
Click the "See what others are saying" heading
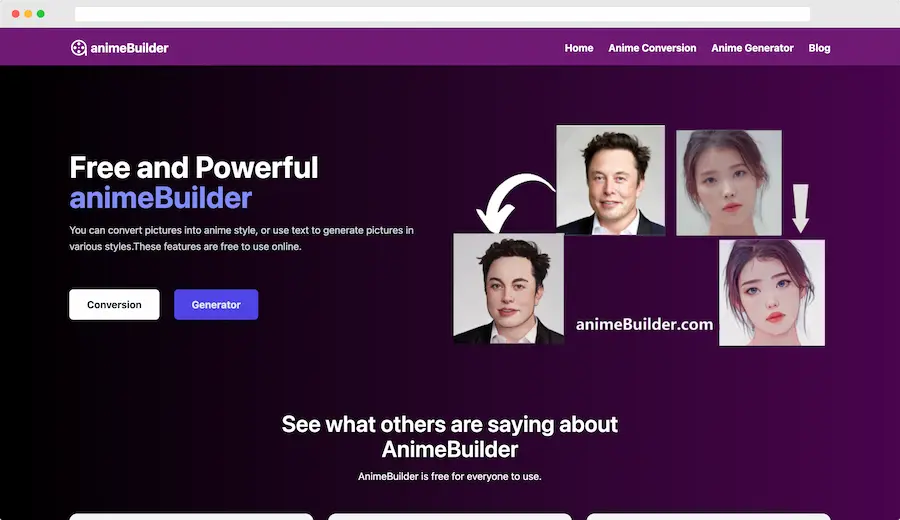click(450, 437)
